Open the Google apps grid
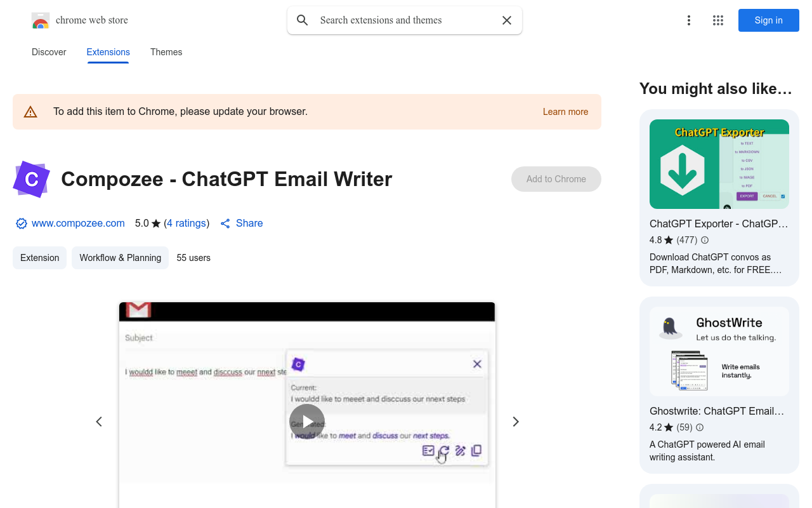Viewport: 812px width, 508px height. [x=718, y=20]
